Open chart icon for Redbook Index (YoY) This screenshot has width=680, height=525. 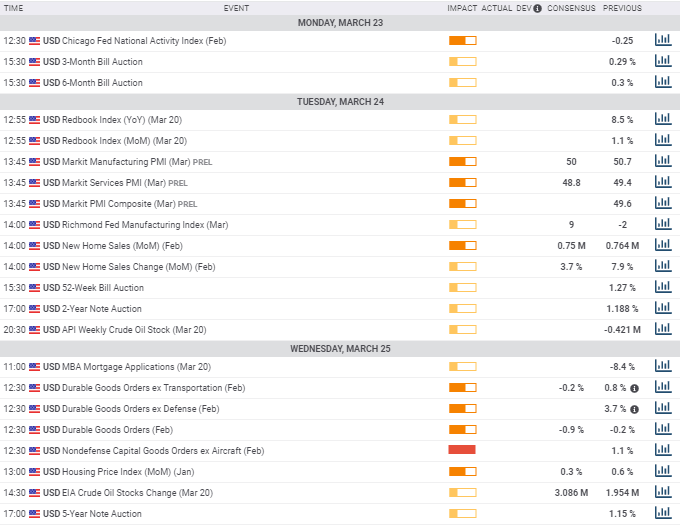point(662,119)
